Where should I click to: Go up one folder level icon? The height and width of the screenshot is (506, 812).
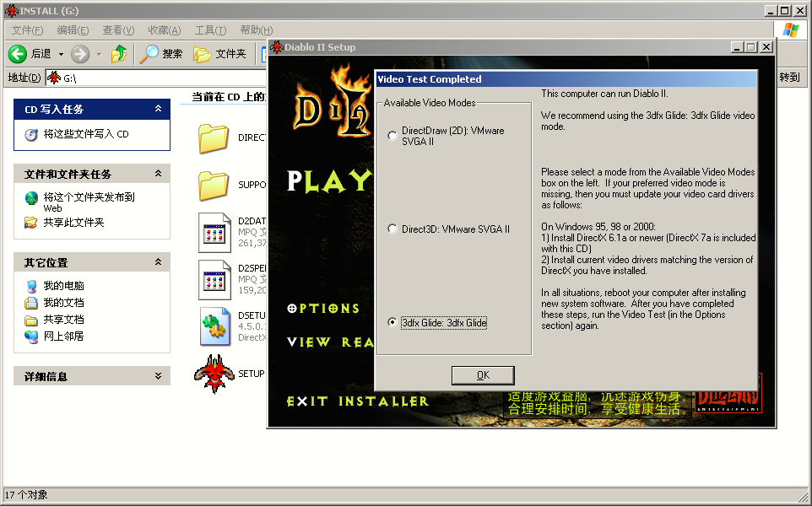pos(119,53)
